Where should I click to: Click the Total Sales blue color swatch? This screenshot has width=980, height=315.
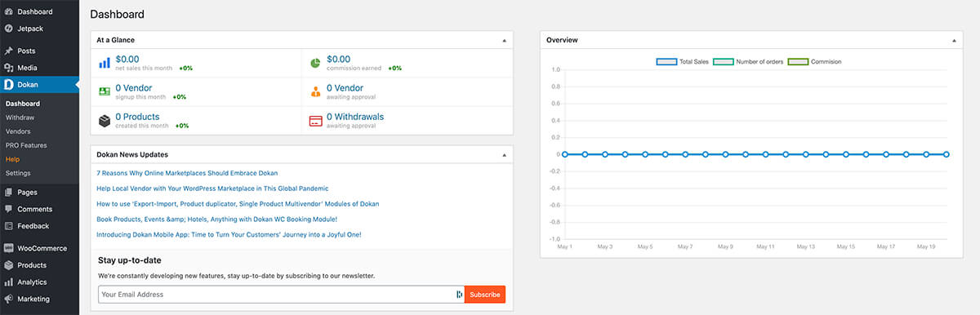pos(666,62)
